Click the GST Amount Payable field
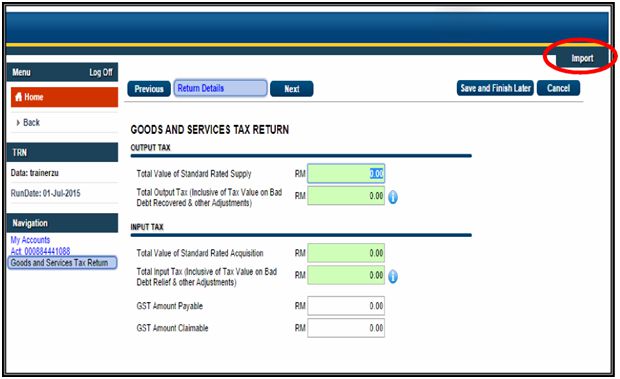 (346, 306)
